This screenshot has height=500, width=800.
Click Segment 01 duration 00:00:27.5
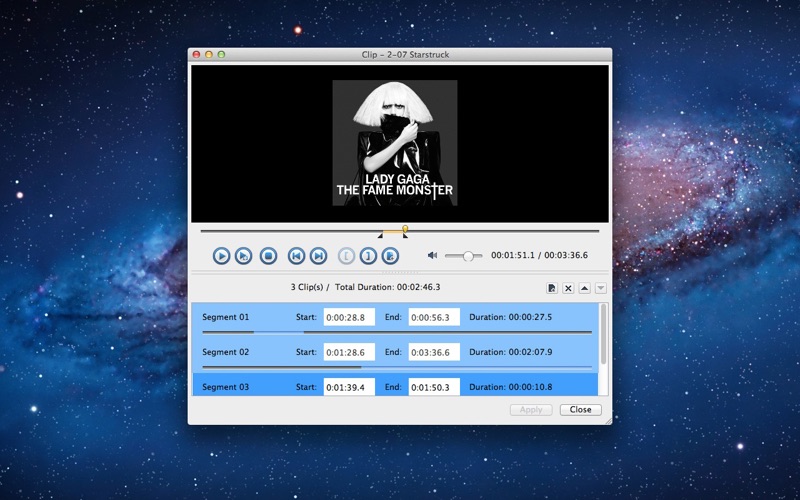[x=511, y=317]
